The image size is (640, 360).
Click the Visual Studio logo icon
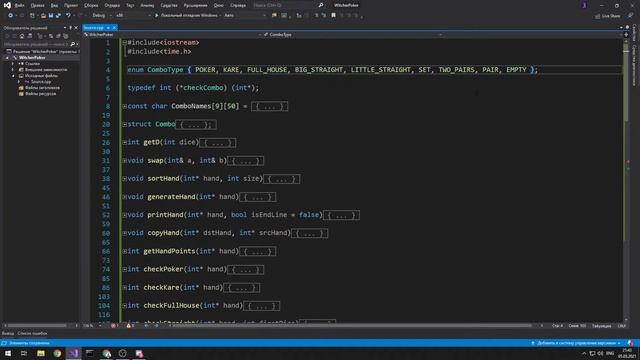coord(7,5)
